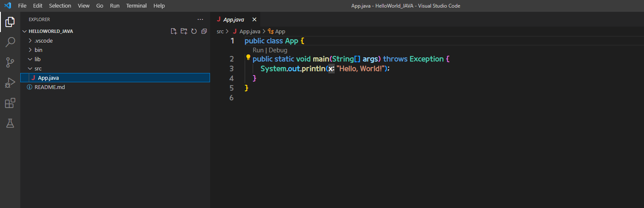Click the Debug CodeLens above main
The width and height of the screenshot is (644, 208).
point(278,50)
